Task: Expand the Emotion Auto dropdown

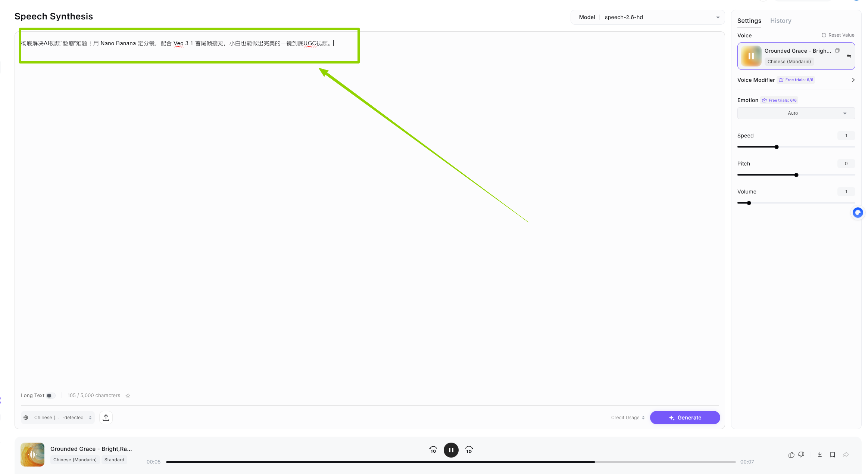Action: 796,113
